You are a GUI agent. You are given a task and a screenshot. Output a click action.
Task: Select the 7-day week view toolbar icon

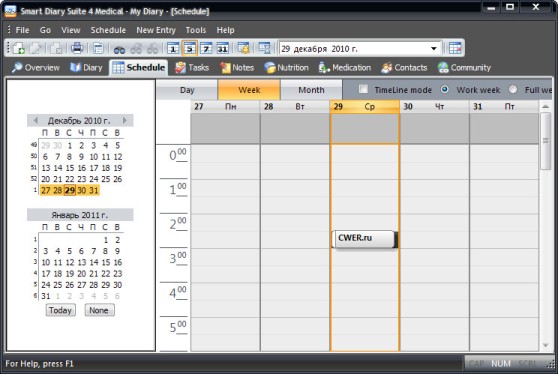click(x=206, y=48)
